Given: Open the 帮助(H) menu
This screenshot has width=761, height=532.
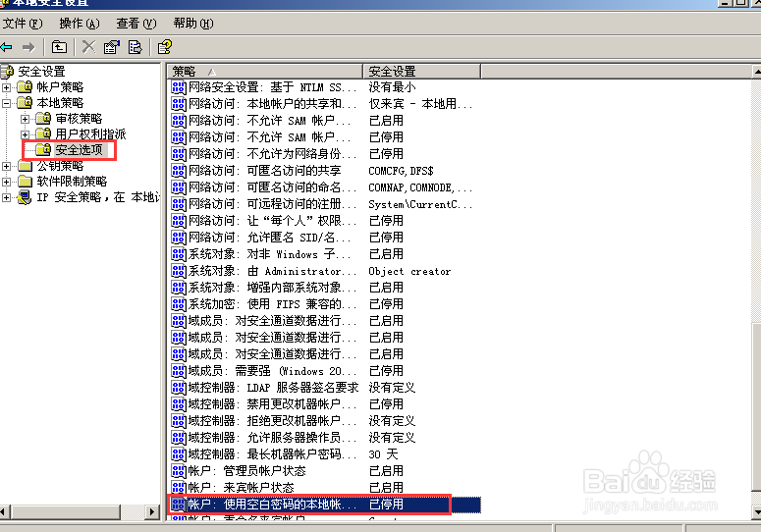Looking at the screenshot, I should click(193, 24).
